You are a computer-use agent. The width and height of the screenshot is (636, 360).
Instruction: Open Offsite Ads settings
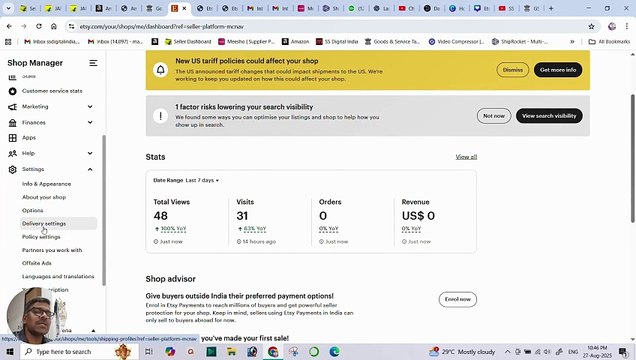click(37, 263)
